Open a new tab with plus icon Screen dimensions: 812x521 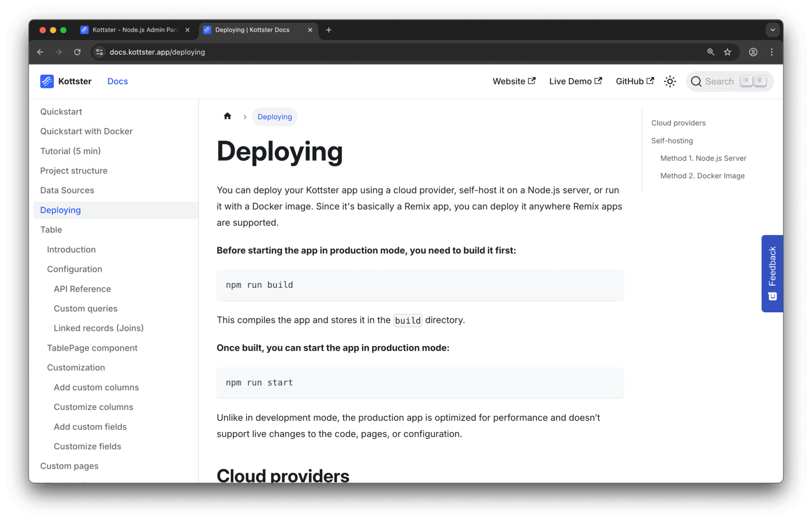328,30
